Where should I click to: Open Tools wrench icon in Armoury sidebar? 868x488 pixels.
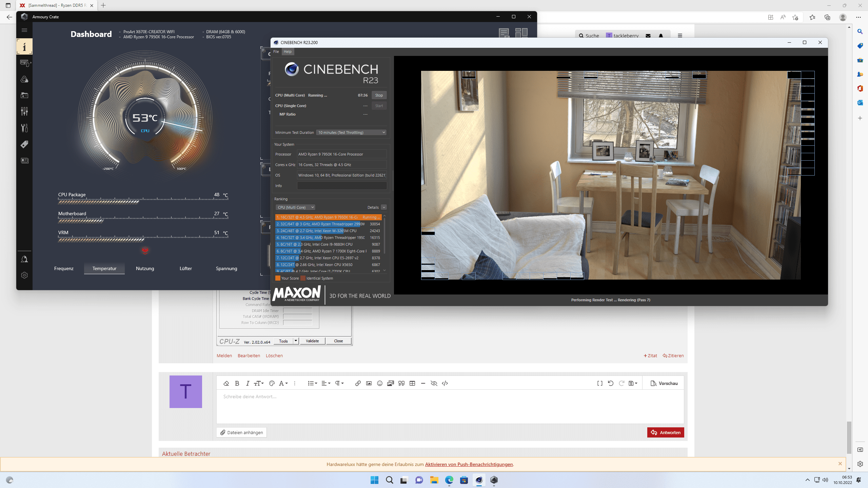24,128
